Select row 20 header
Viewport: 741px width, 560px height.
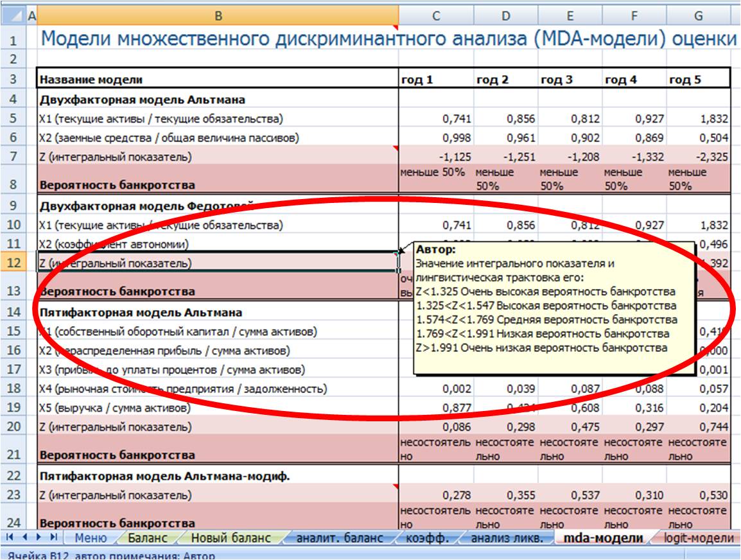click(x=13, y=426)
